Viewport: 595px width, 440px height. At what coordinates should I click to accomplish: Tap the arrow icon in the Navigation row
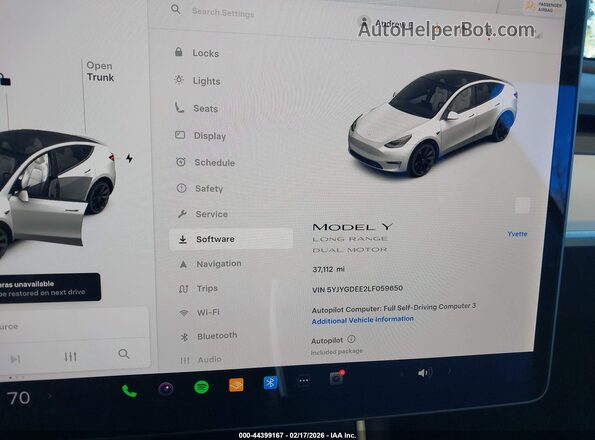coord(183,264)
